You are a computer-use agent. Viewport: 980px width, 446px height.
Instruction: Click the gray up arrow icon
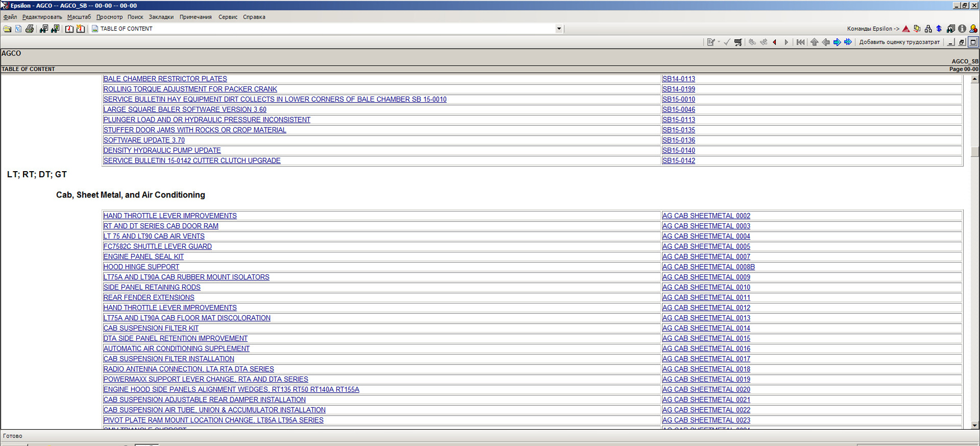814,42
